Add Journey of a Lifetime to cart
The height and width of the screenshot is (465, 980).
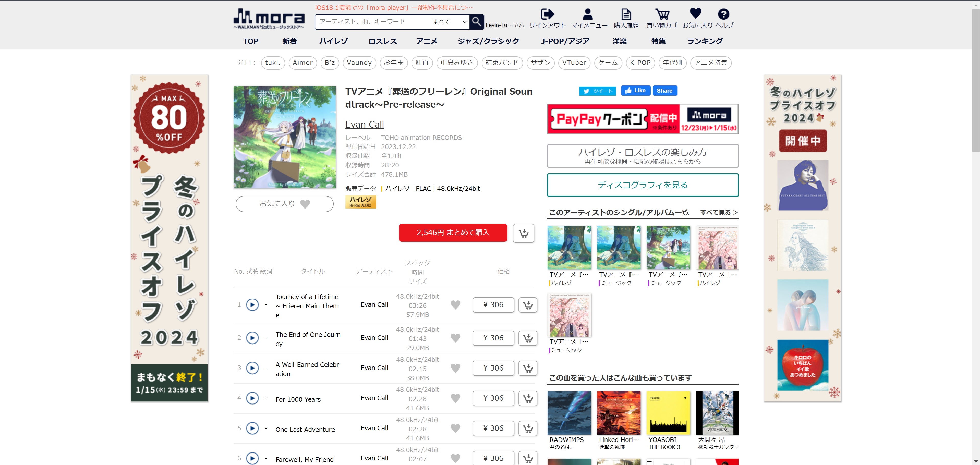tap(528, 305)
